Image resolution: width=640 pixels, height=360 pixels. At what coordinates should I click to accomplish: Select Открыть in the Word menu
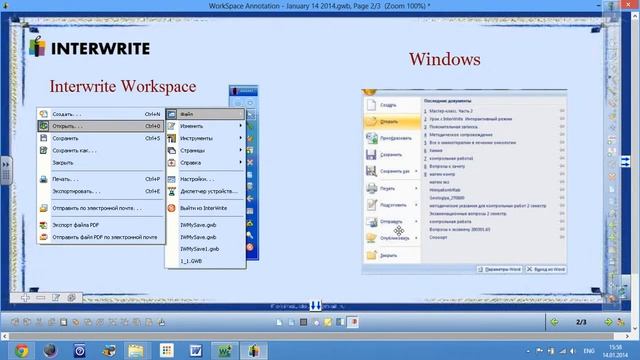click(392, 121)
